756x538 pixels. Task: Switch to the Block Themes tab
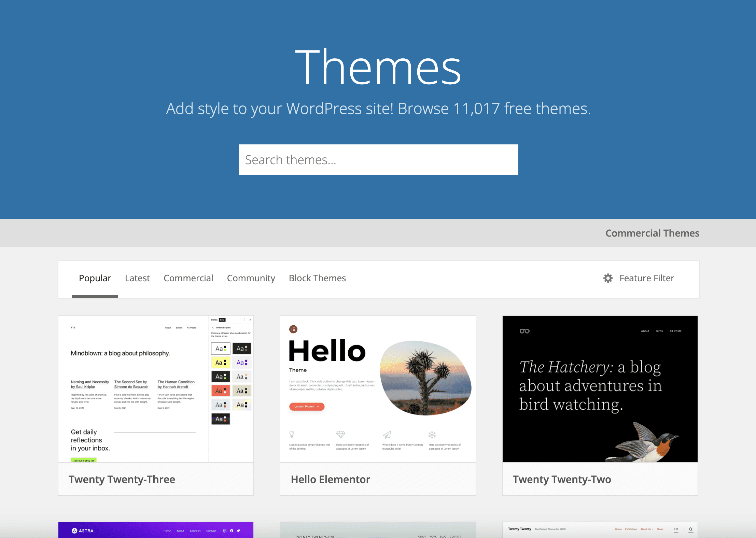(x=317, y=278)
